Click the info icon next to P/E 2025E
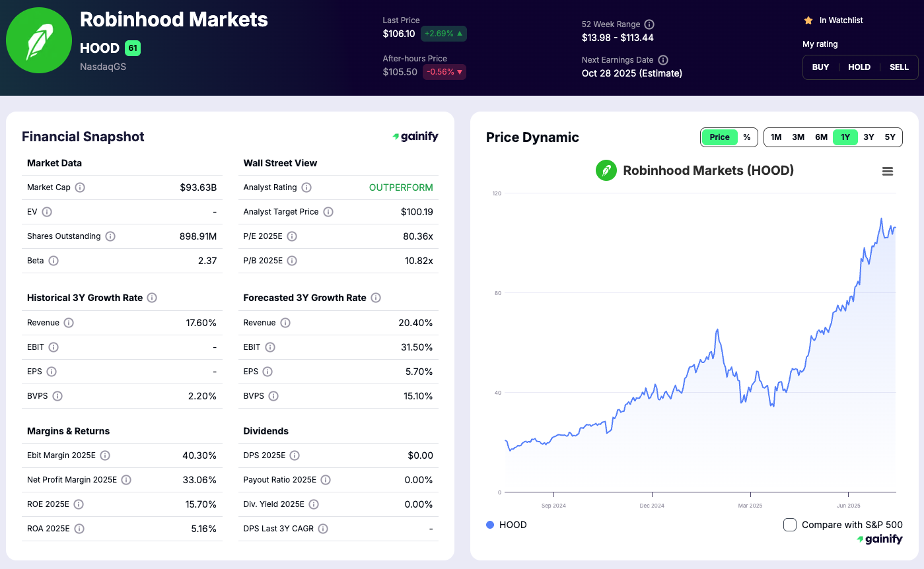 (292, 236)
